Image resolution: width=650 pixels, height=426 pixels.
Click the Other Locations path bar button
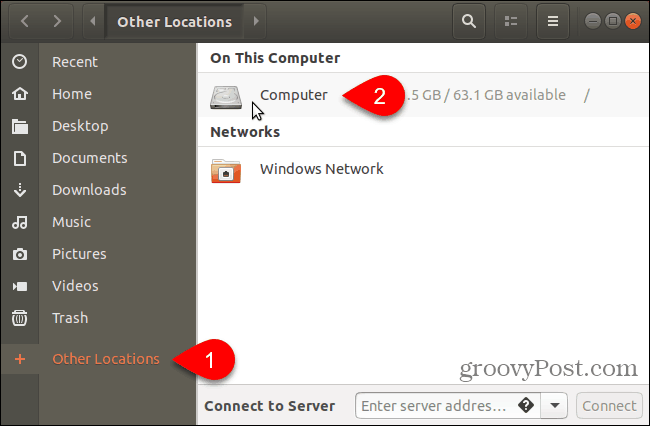coord(175,21)
